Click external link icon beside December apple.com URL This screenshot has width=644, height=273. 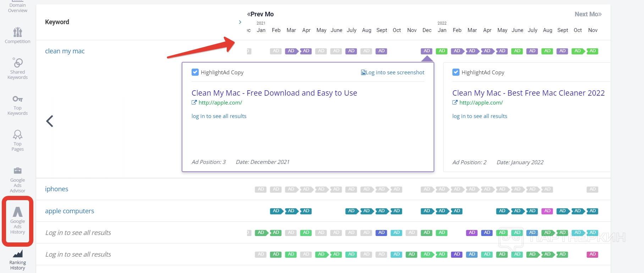pyautogui.click(x=194, y=102)
